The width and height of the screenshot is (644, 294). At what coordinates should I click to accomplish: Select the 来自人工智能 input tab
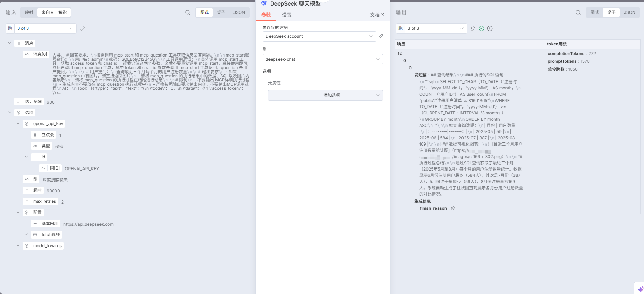click(x=54, y=12)
